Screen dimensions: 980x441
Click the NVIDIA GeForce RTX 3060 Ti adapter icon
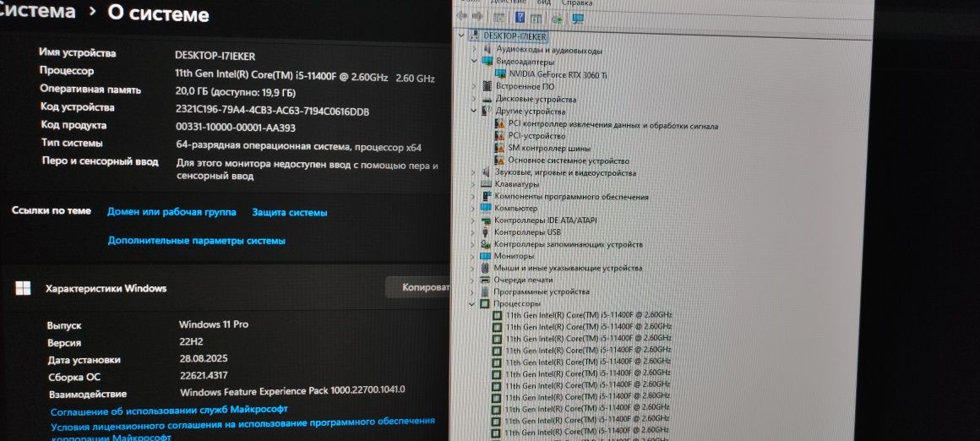(x=500, y=73)
